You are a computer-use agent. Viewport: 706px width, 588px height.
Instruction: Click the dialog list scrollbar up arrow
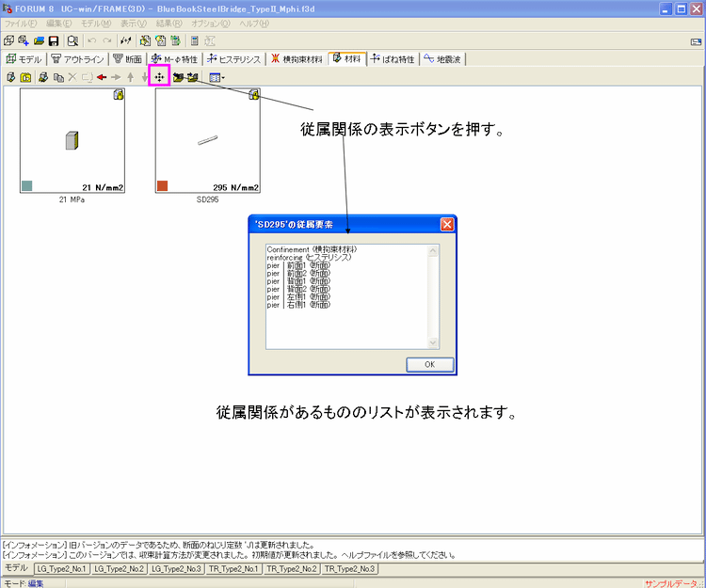[433, 250]
